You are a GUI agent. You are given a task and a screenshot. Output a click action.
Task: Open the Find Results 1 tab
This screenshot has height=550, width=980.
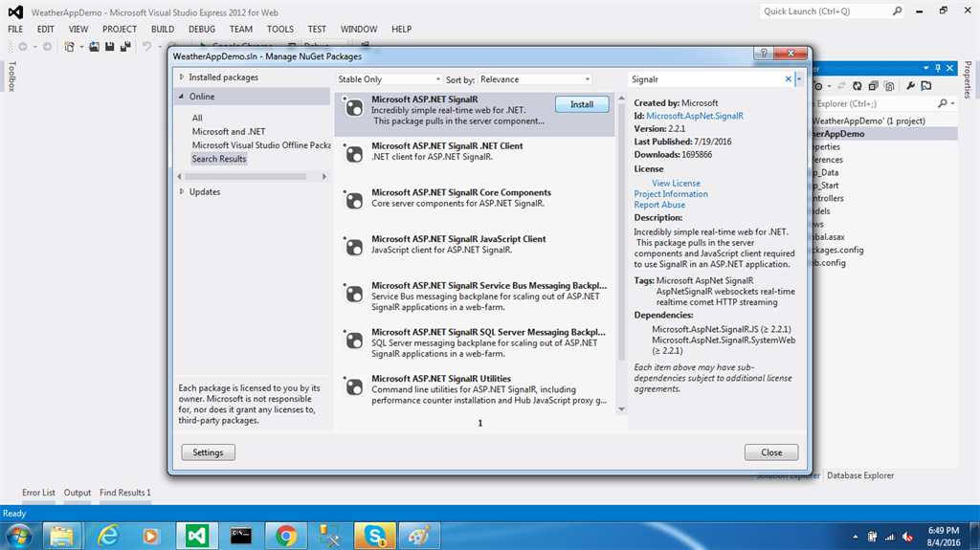(125, 493)
